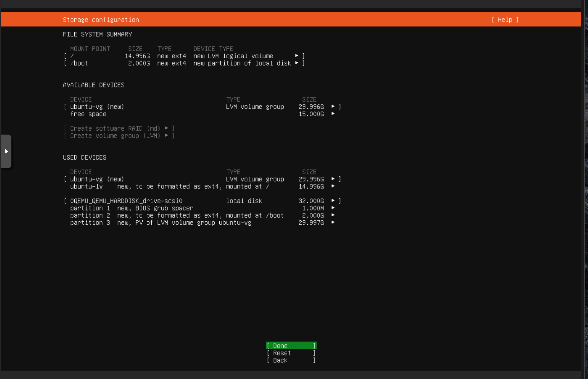Open the 15.000G free space arrow

coord(333,114)
